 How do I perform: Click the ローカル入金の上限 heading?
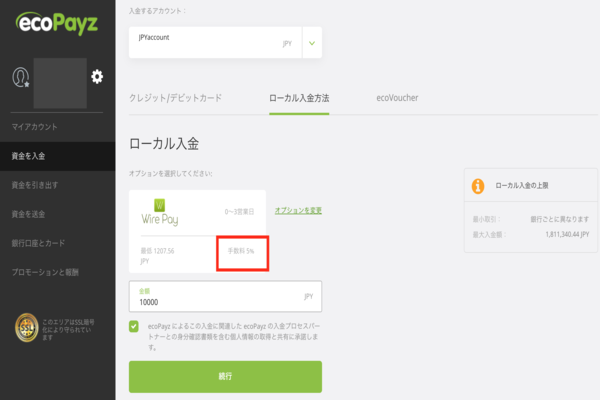point(522,186)
